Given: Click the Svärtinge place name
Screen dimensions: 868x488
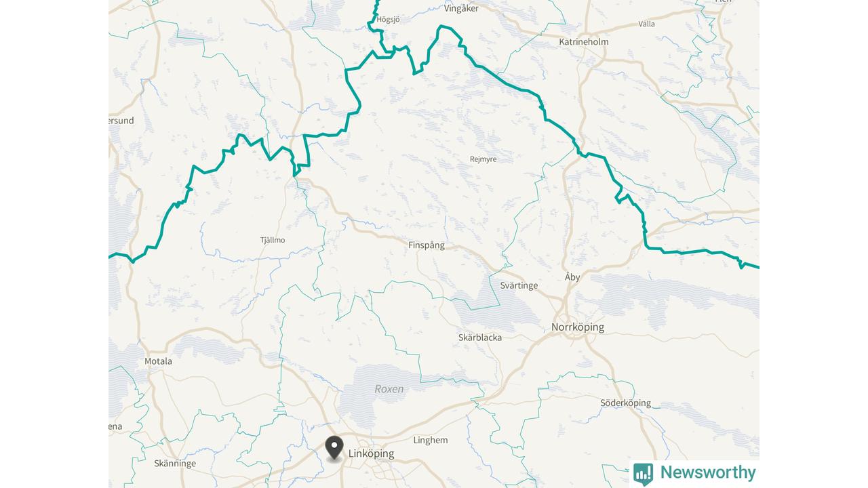Looking at the screenshot, I should [519, 285].
